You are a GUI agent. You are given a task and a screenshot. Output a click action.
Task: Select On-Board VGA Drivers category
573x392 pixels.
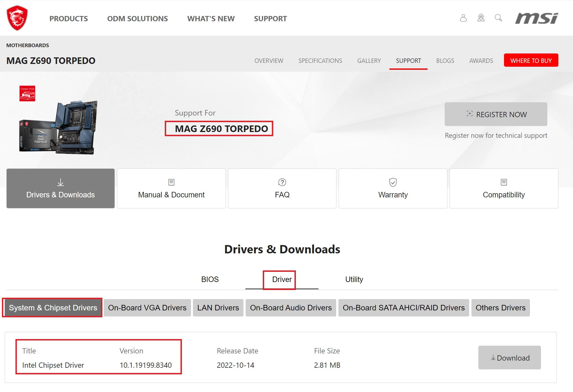pyautogui.click(x=147, y=308)
